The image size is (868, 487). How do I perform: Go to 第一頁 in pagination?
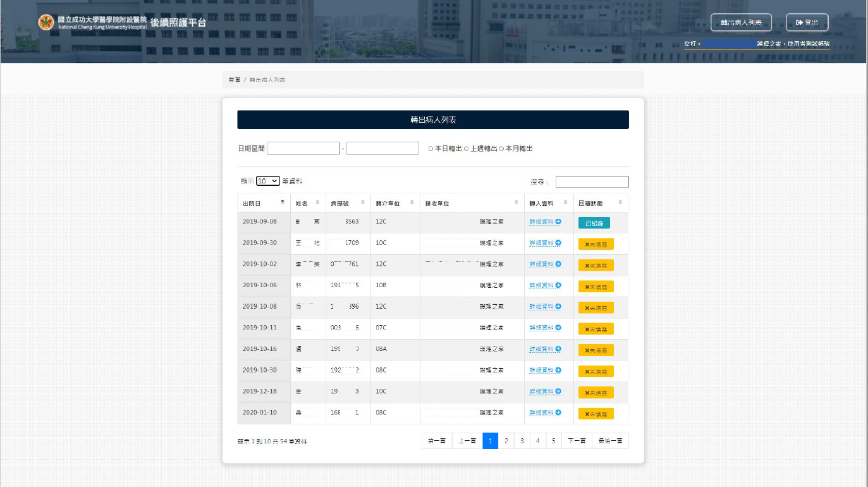point(437,441)
